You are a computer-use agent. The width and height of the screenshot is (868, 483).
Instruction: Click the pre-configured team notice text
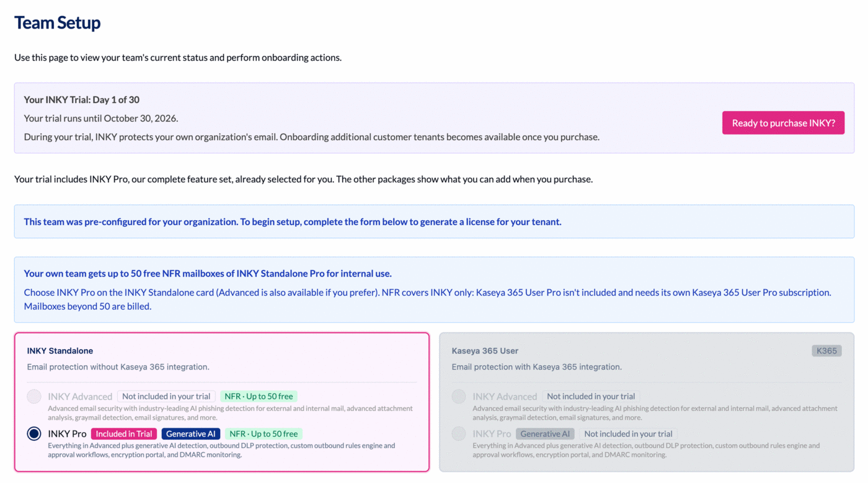(293, 222)
